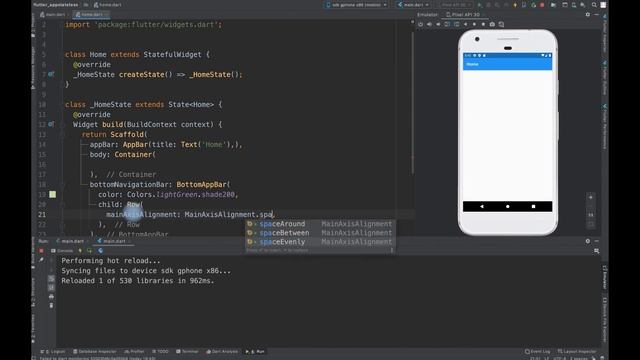Image resolution: width=640 pixels, height=360 pixels.
Task: Click the override gutter icon on line 12
Action: [51, 124]
